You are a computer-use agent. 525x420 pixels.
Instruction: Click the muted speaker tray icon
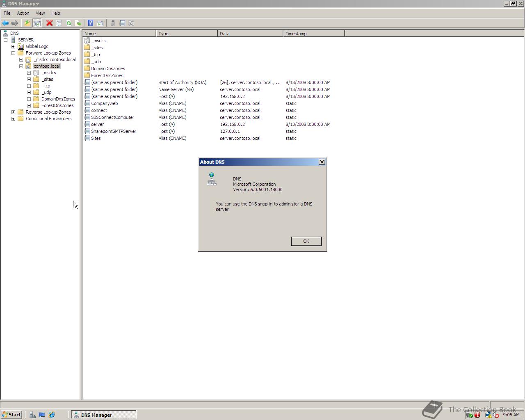click(x=495, y=415)
